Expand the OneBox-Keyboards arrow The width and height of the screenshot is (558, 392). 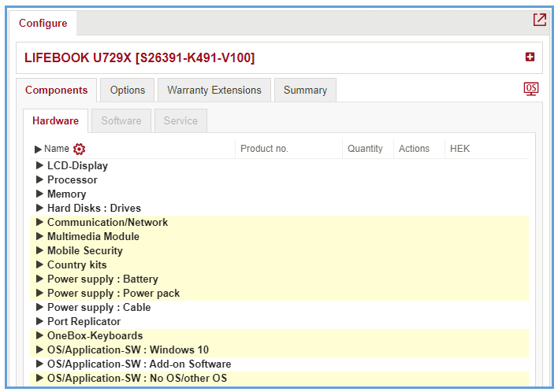coord(39,336)
